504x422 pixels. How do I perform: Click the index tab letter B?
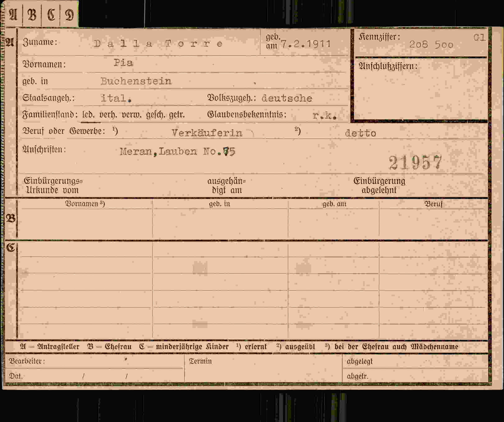coord(32,15)
